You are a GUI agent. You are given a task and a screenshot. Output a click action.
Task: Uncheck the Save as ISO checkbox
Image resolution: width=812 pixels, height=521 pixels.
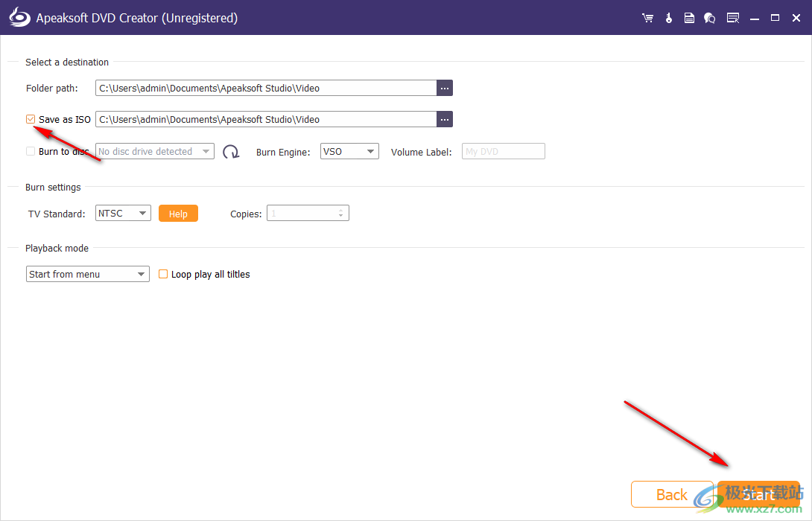pyautogui.click(x=31, y=120)
